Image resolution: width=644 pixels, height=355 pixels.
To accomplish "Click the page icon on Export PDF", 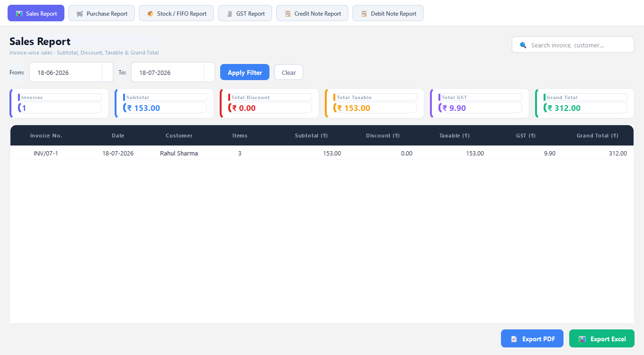I will click(514, 339).
